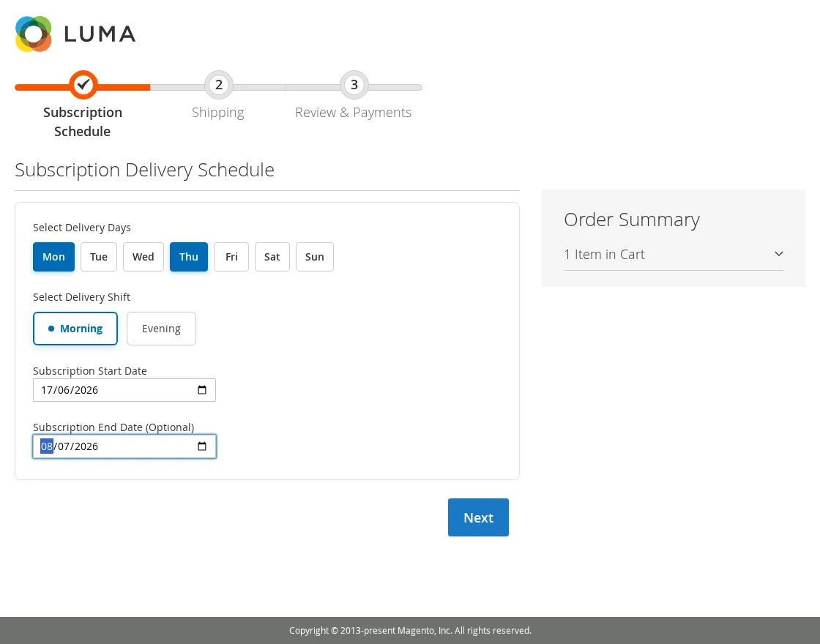This screenshot has width=820, height=644.
Task: Click the Subscription End Date (Optional) label
Action: 113,427
